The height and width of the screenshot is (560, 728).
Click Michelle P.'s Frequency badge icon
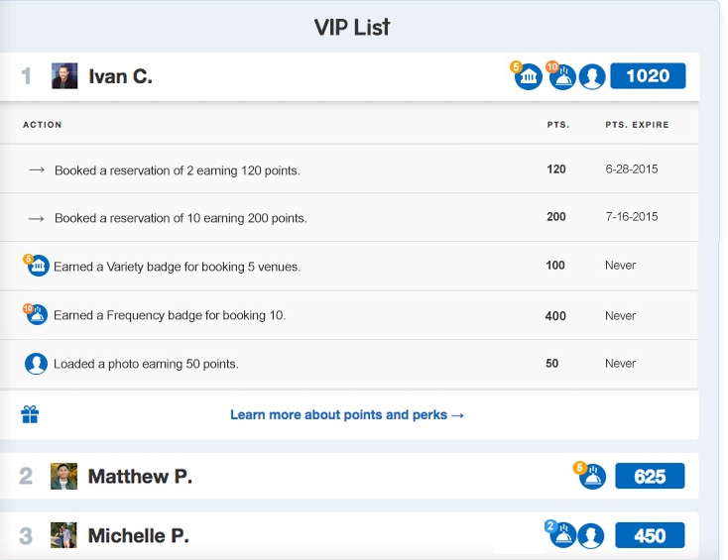[562, 535]
